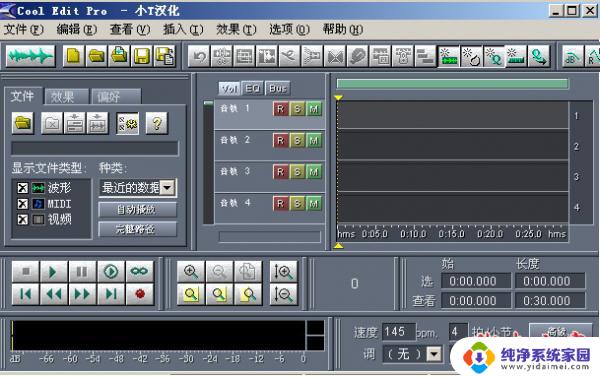Open the 帮助(H) menu
Image resolution: width=600 pixels, height=377 pixels.
[x=342, y=29]
